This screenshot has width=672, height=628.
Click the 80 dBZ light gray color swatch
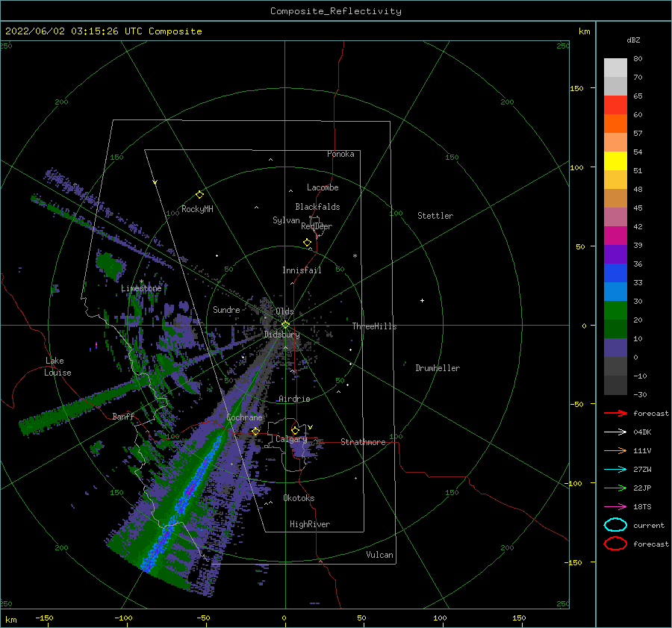[x=615, y=67]
